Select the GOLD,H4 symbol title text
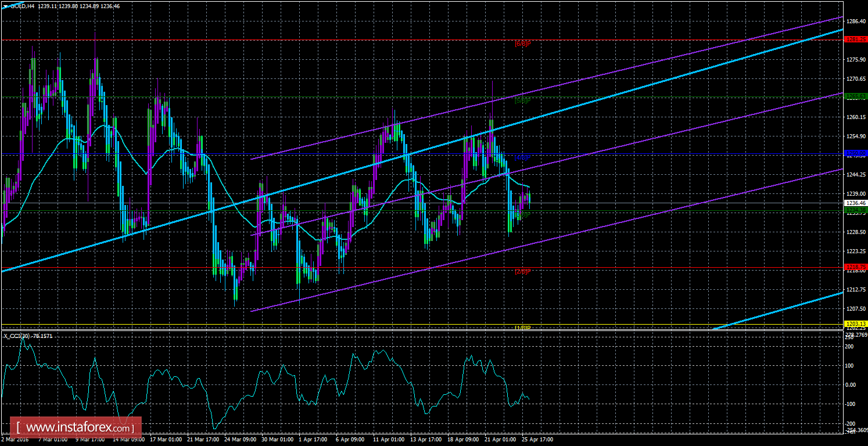 pos(23,6)
